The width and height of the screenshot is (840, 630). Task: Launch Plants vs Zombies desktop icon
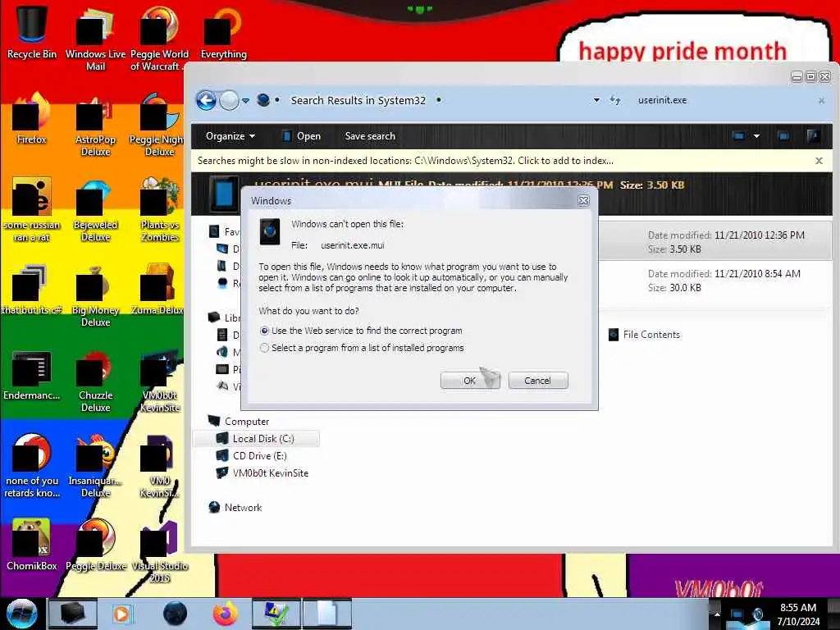[x=159, y=210]
